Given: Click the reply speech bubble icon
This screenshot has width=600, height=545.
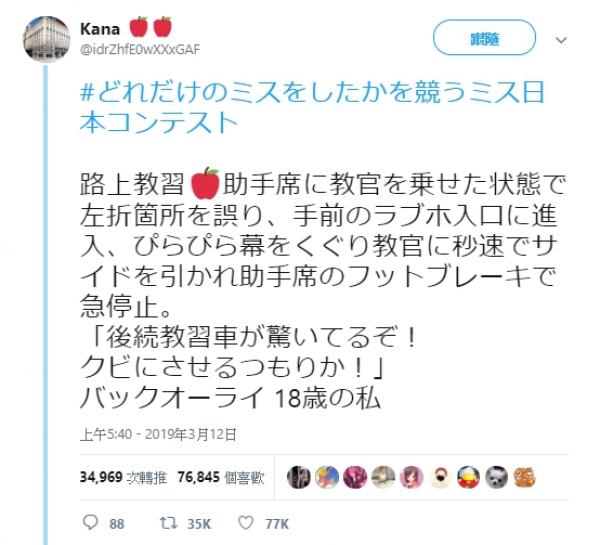Looking at the screenshot, I should pos(91,522).
